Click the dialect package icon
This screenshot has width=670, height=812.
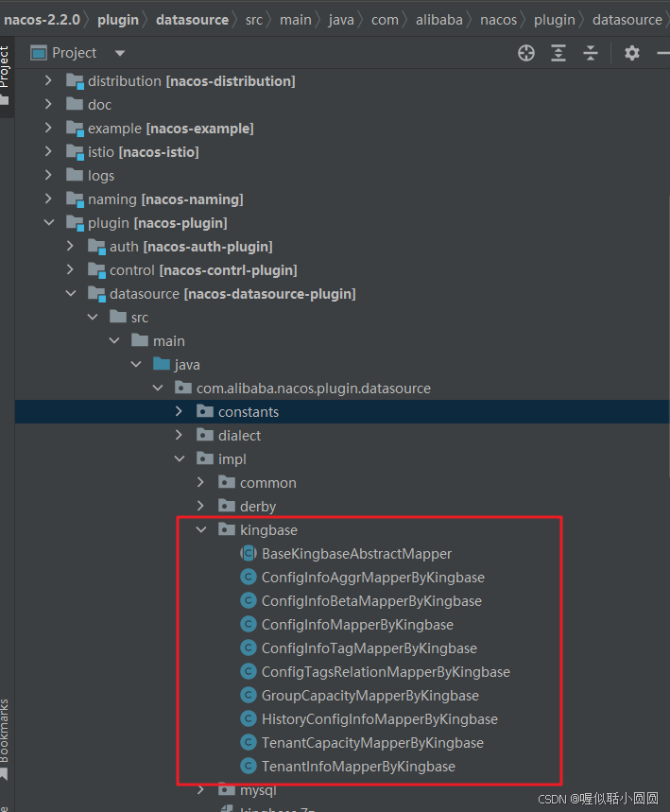(x=205, y=435)
